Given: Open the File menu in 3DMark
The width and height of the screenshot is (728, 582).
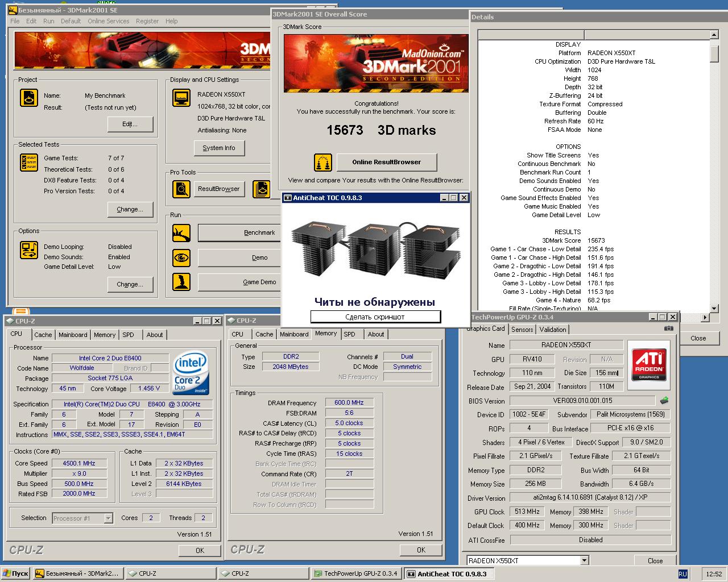Looking at the screenshot, I should [x=15, y=21].
